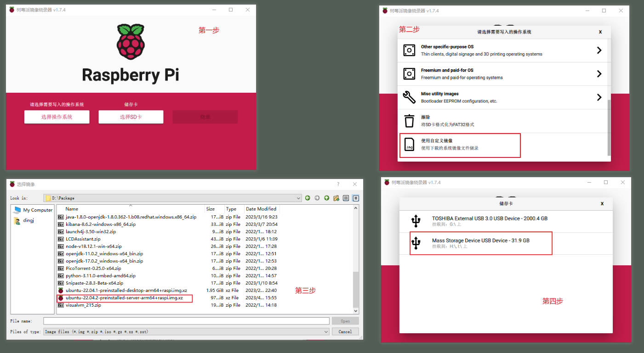Click the archive icon of LCDAssistant.zip

point(61,239)
